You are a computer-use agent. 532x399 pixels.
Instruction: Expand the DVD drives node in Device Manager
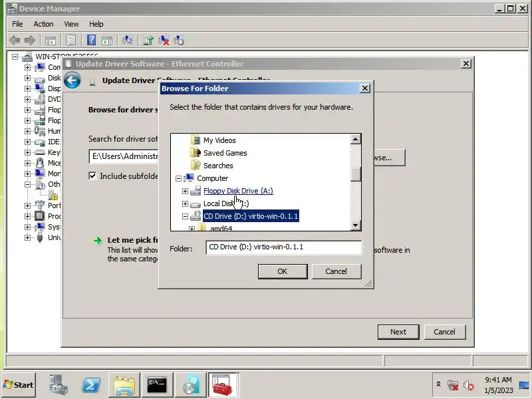click(27, 99)
